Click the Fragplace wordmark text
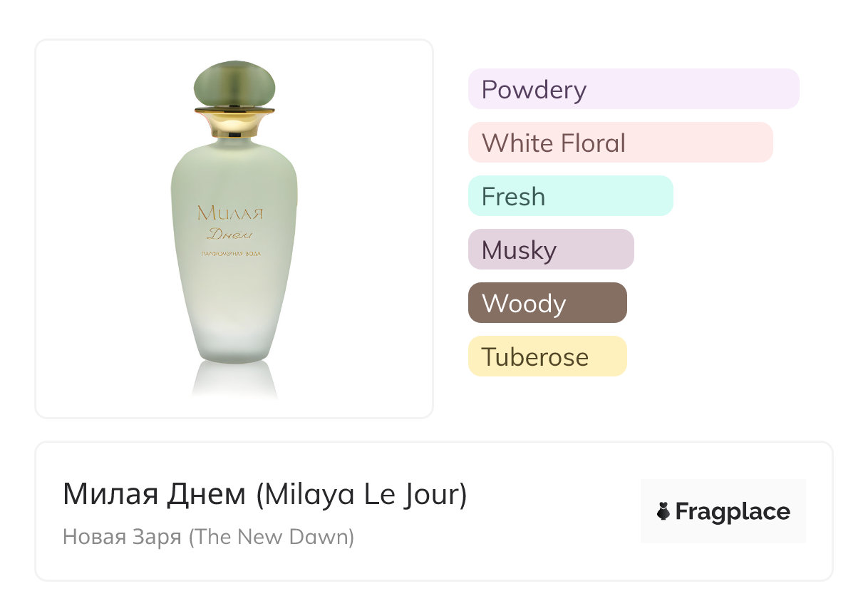 point(733,511)
